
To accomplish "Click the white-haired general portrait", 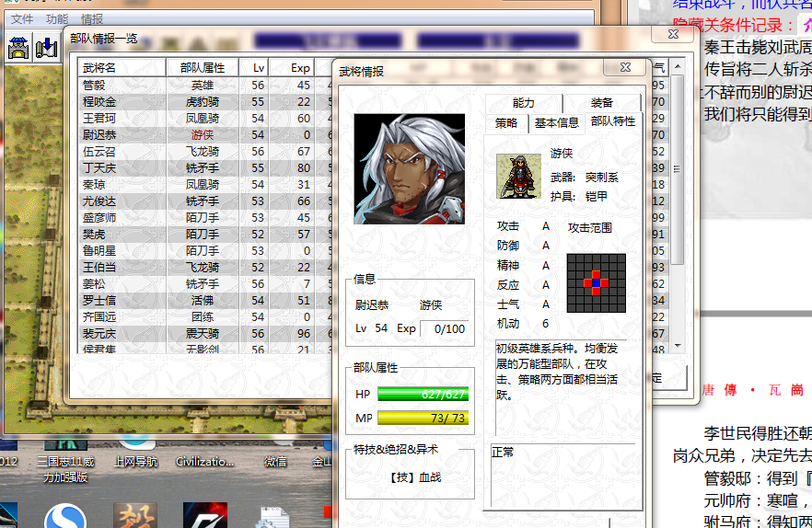I will click(409, 168).
